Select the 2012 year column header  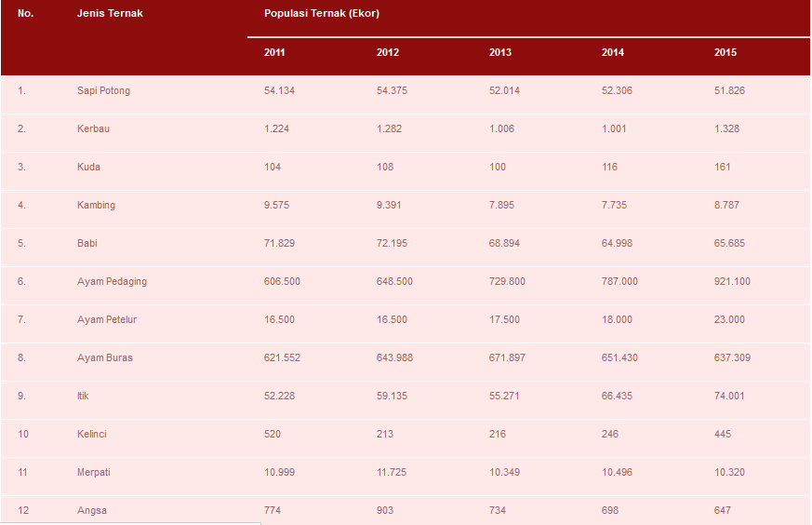(x=387, y=52)
